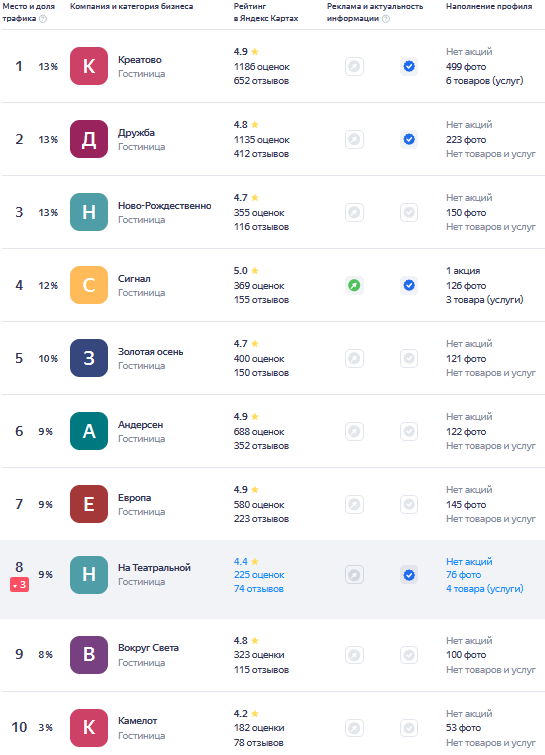Click '1135 оценок' in Дружба row
Viewport: 545px width, 755px height.
[261, 140]
